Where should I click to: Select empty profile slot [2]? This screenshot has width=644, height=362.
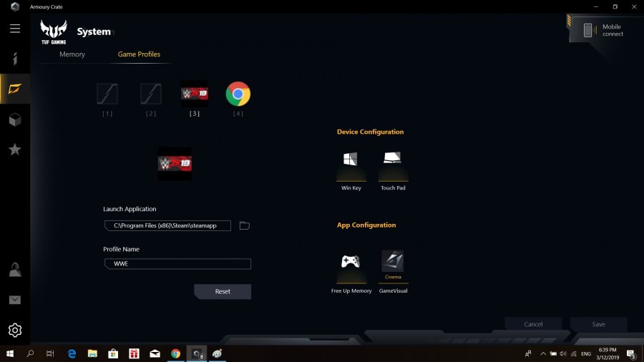point(151,94)
